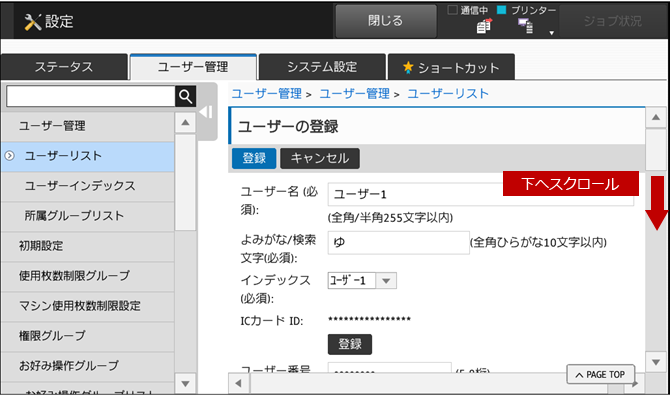Click the main scroll up arrow
This screenshot has width=670, height=396.
(x=656, y=117)
